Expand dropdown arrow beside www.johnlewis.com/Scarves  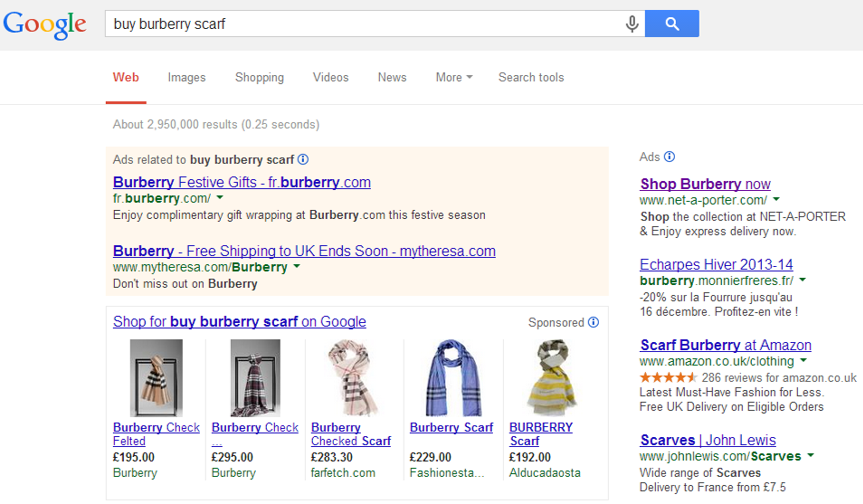point(810,456)
